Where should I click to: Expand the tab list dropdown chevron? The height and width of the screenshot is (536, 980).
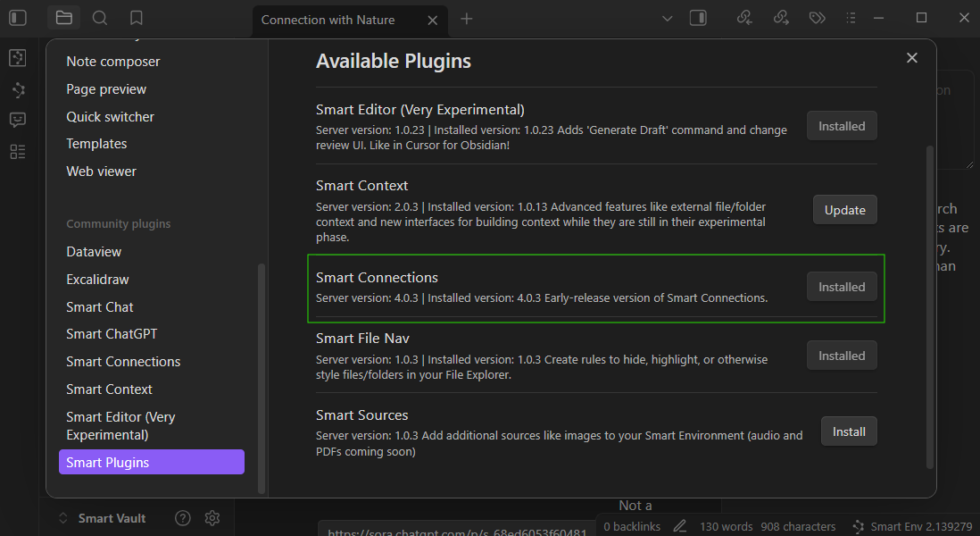point(667,18)
